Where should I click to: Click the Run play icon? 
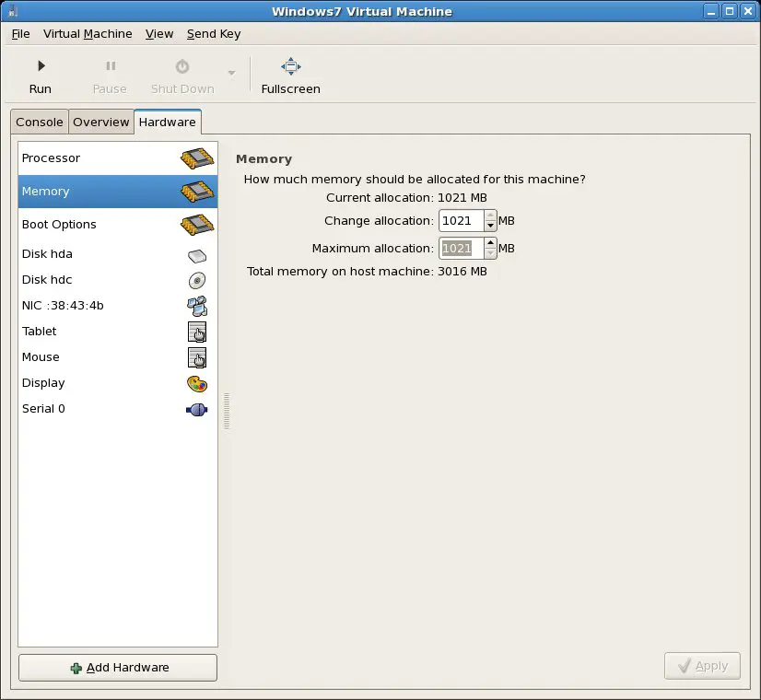(x=41, y=66)
